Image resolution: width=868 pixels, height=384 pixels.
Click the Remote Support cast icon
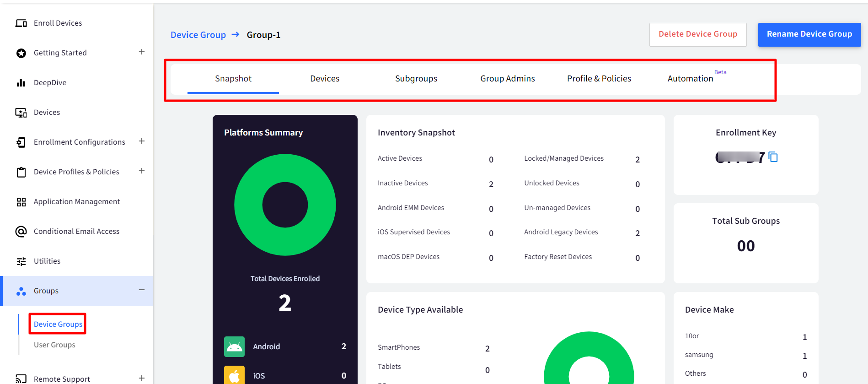click(x=21, y=379)
